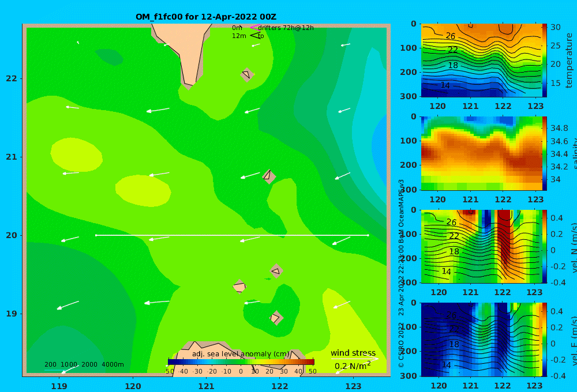Click longitude label 119 on main map
This screenshot has height=392, width=577.
click(x=59, y=386)
